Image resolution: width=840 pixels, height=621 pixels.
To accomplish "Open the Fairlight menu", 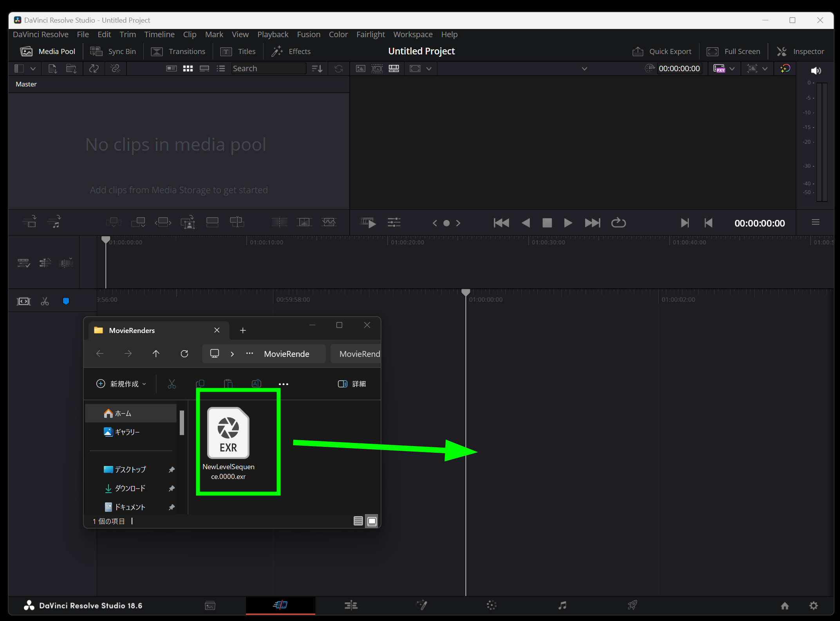I will click(370, 34).
